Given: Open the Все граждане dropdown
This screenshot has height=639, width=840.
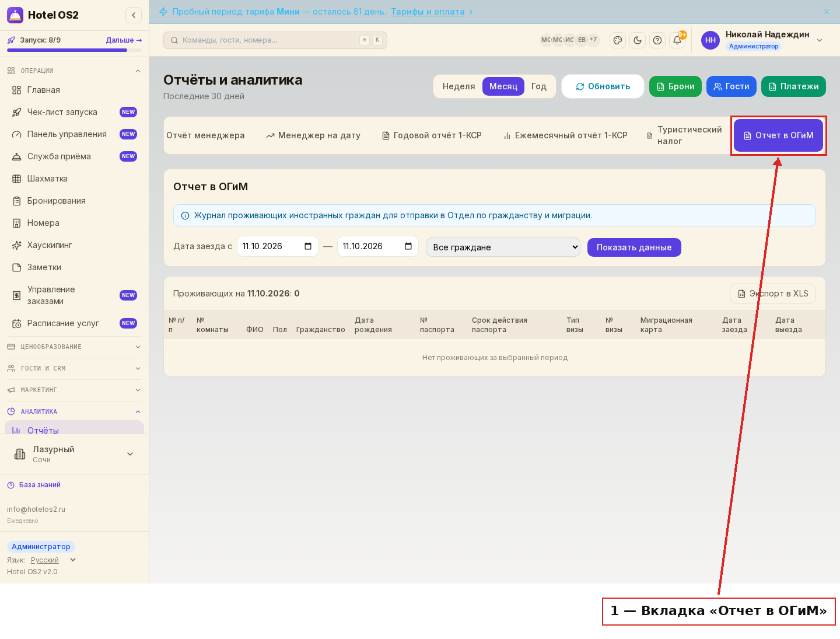Looking at the screenshot, I should click(503, 247).
